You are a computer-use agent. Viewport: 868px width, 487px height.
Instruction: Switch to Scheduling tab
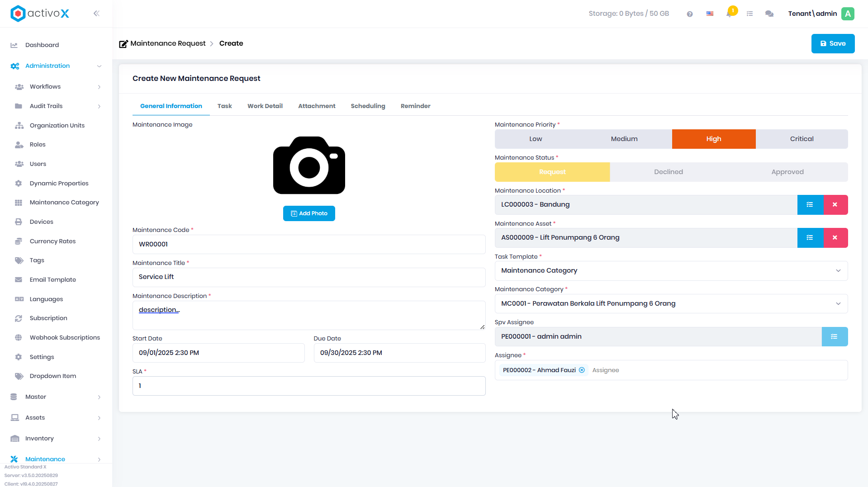368,106
